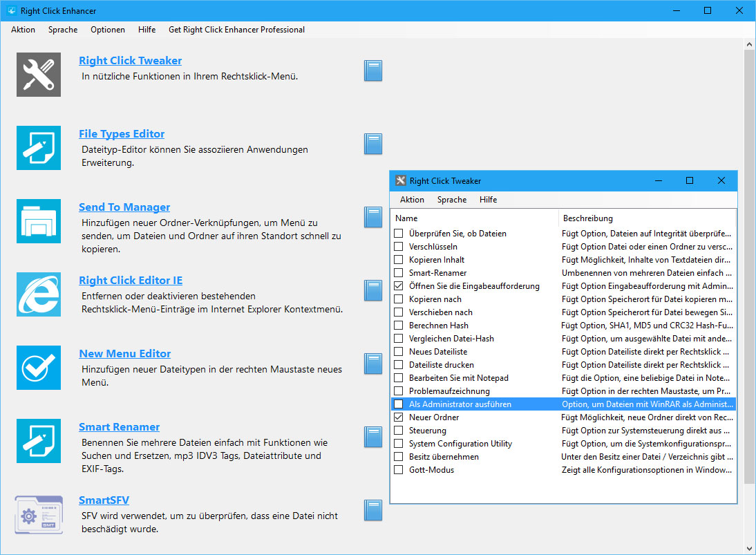Open the Hilfe menu in Right Click Tweaker
This screenshot has width=756, height=555.
point(488,200)
